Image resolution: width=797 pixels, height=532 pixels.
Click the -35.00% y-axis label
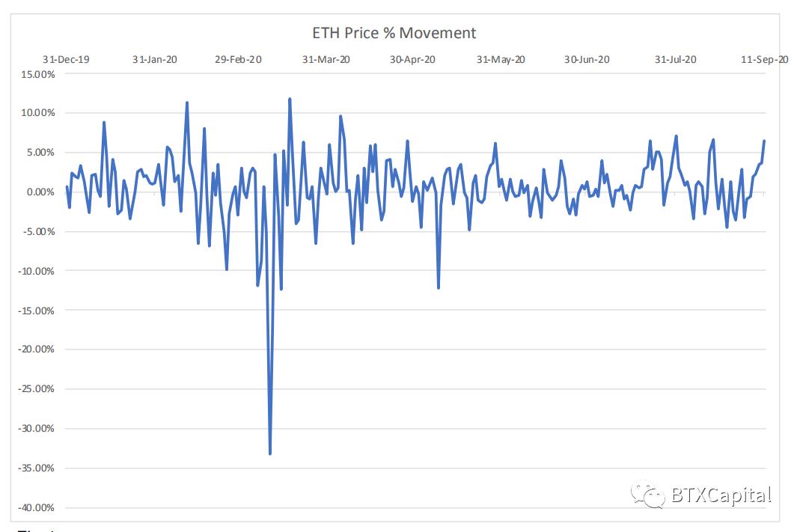[x=36, y=468]
